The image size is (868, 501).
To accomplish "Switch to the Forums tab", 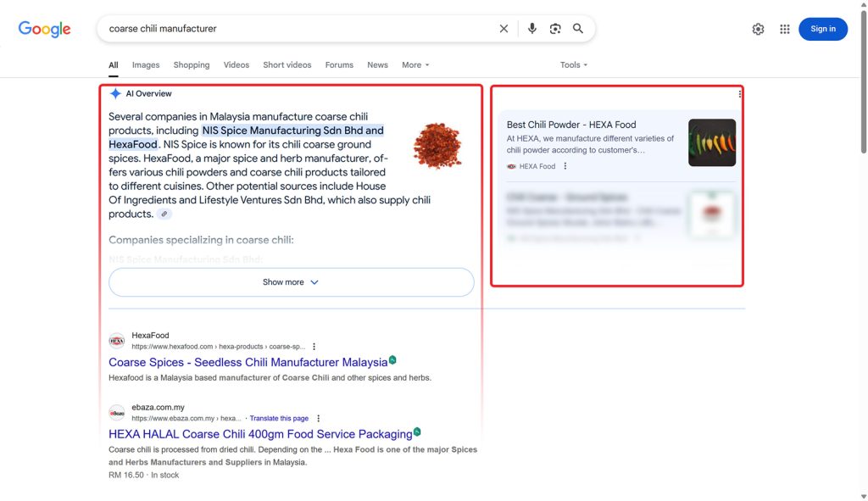I will [339, 64].
